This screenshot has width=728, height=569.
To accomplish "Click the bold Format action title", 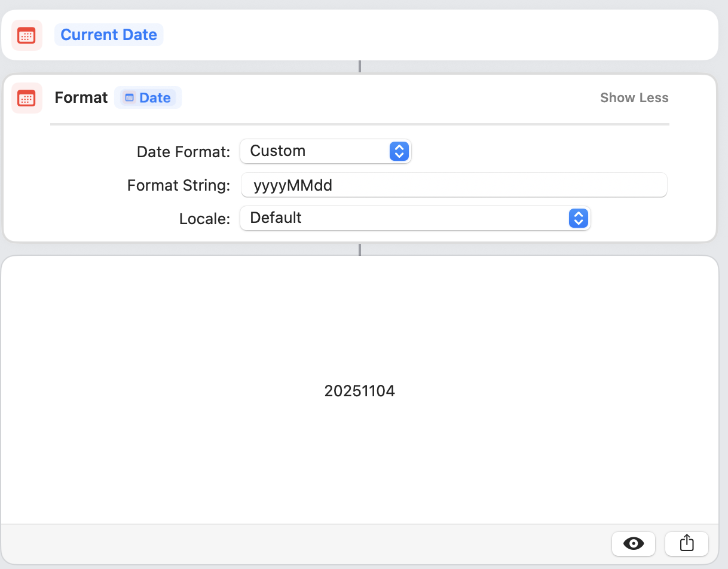I will tap(81, 98).
